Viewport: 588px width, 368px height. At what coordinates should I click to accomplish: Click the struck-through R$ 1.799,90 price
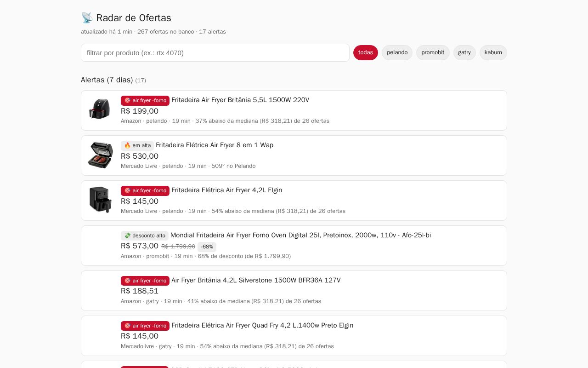178,247
